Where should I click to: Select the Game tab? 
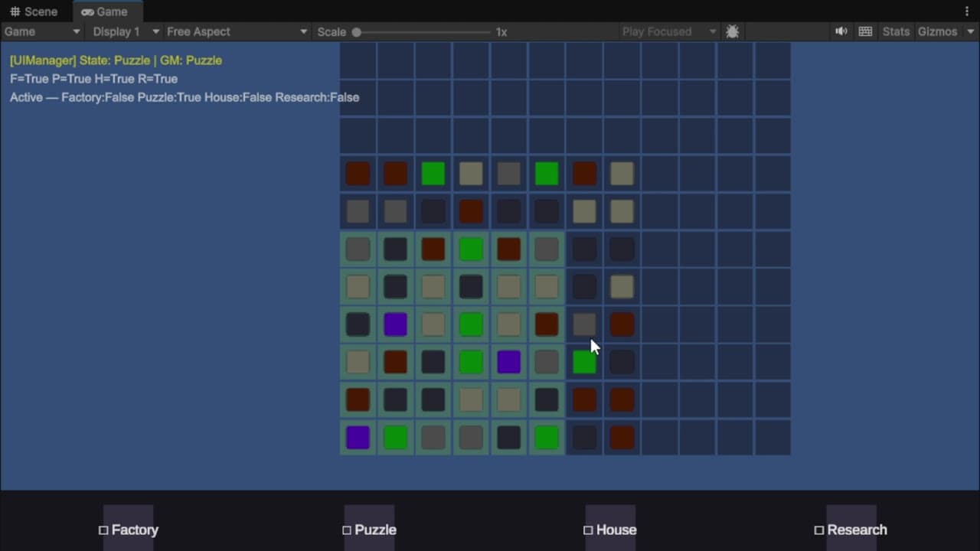click(105, 11)
